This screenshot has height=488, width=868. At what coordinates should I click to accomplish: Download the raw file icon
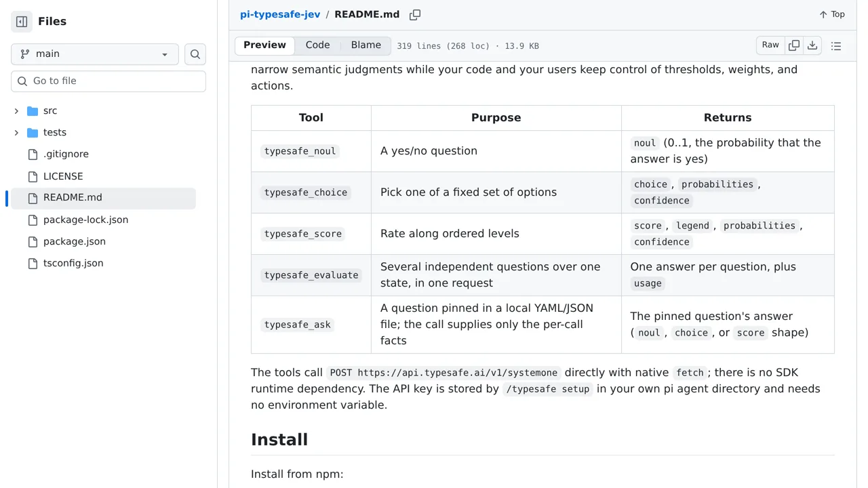812,45
